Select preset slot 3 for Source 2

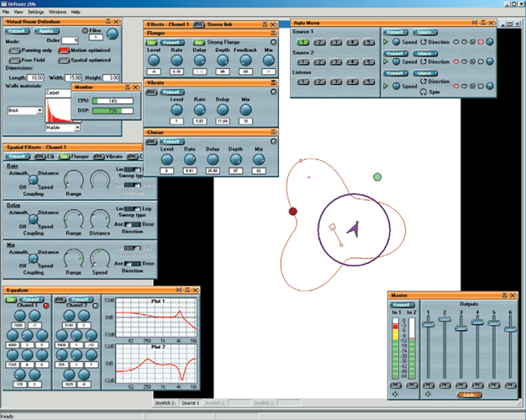[x=336, y=62]
